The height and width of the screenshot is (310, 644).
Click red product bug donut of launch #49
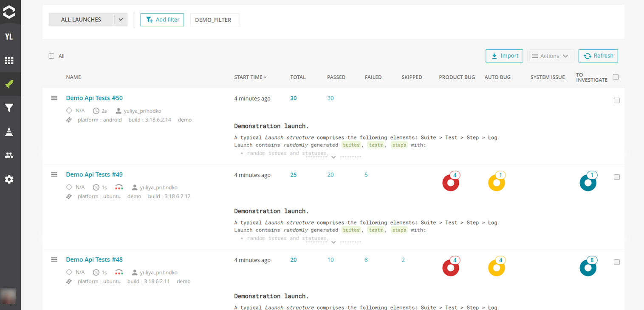point(451,183)
